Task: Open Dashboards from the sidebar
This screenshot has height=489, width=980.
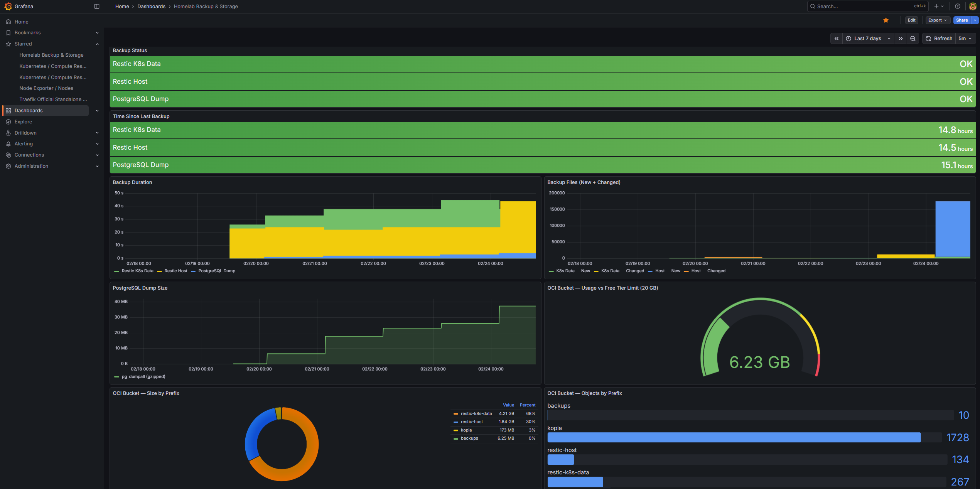Action: [x=29, y=110]
